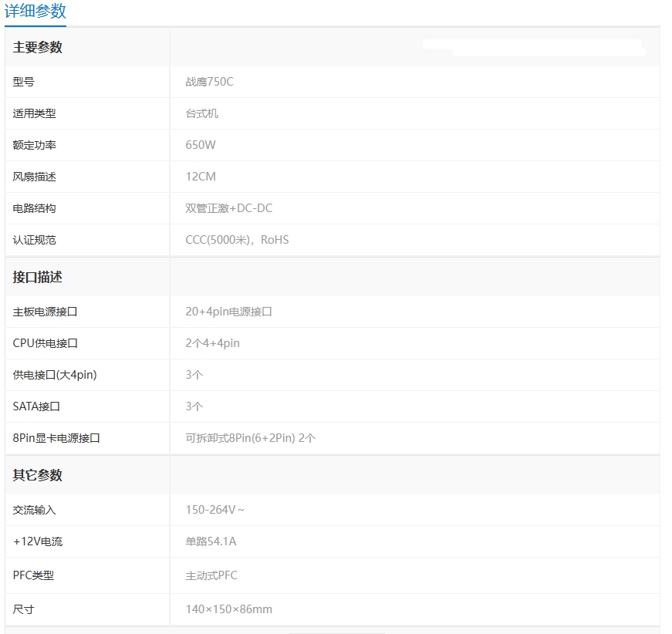The height and width of the screenshot is (634, 672).
Task: Select the value 战鹰750C
Action: (x=209, y=82)
